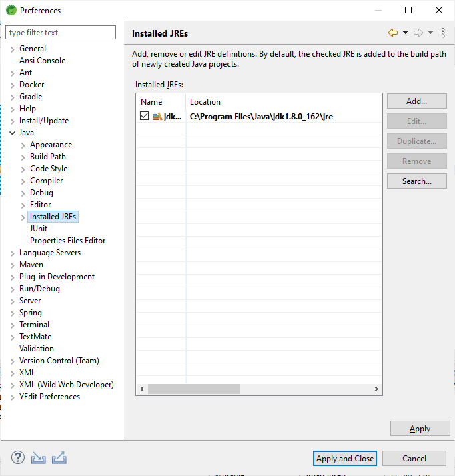Select Build Path under Java
Screen dimensions: 455x476
[47, 157]
